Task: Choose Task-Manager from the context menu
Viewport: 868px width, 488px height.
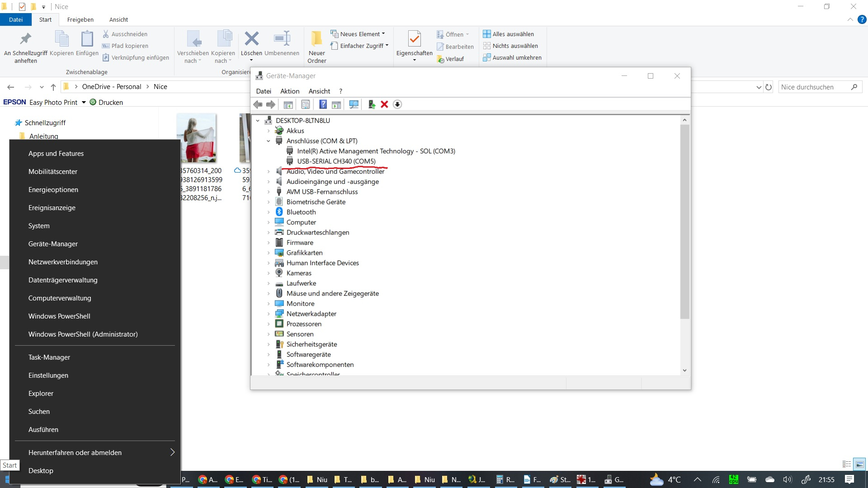Action: (49, 357)
